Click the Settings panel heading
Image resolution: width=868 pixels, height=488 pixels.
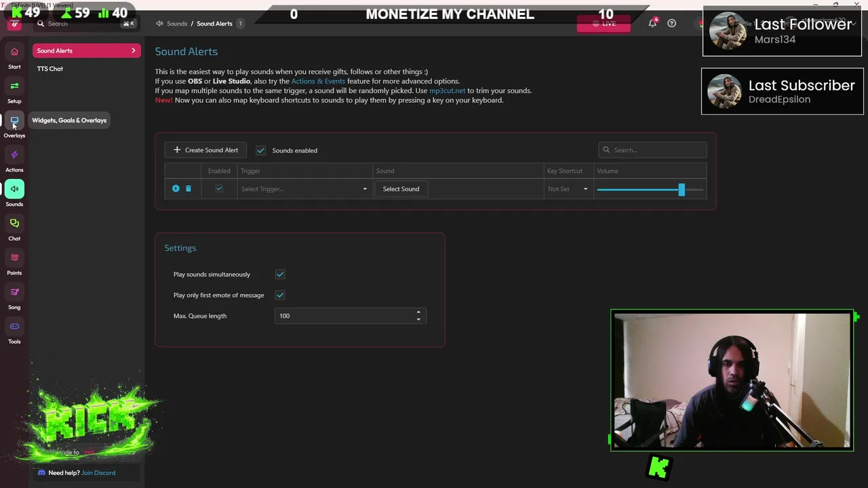point(180,248)
